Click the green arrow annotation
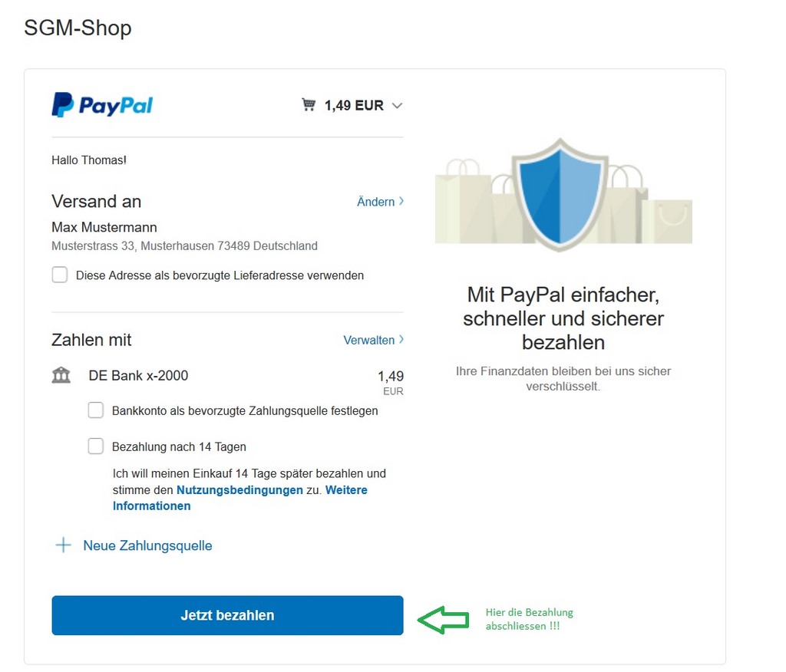This screenshot has width=786, height=672. tap(443, 619)
